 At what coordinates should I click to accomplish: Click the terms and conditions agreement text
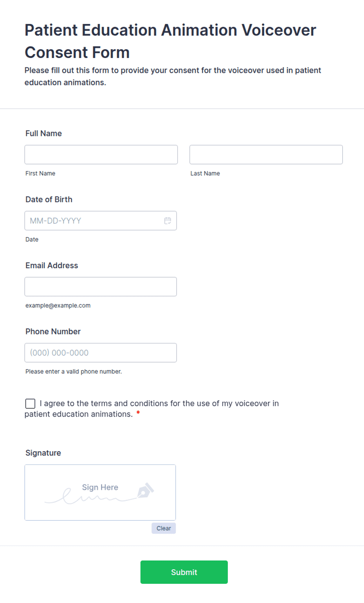152,409
